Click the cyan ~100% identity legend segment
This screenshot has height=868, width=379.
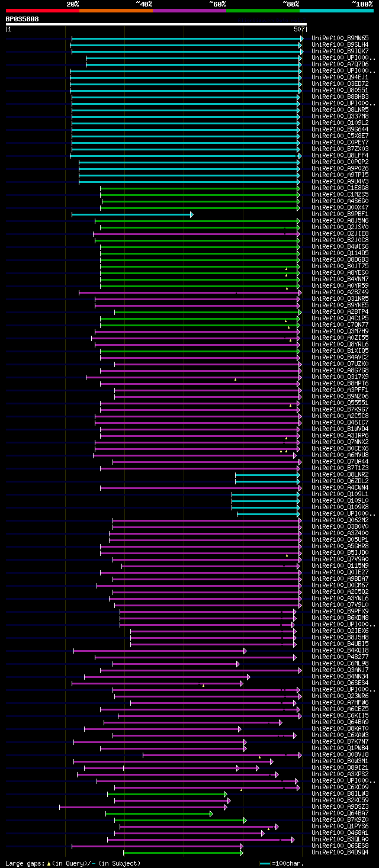[336, 11]
